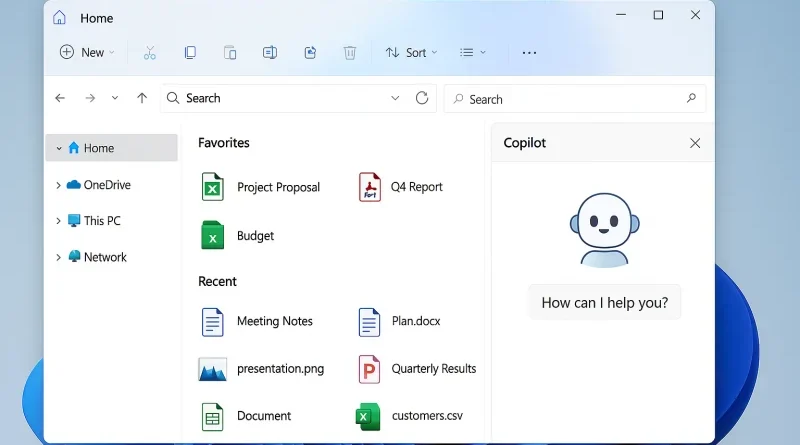
Task: Go back with the left arrow
Action: [60, 98]
